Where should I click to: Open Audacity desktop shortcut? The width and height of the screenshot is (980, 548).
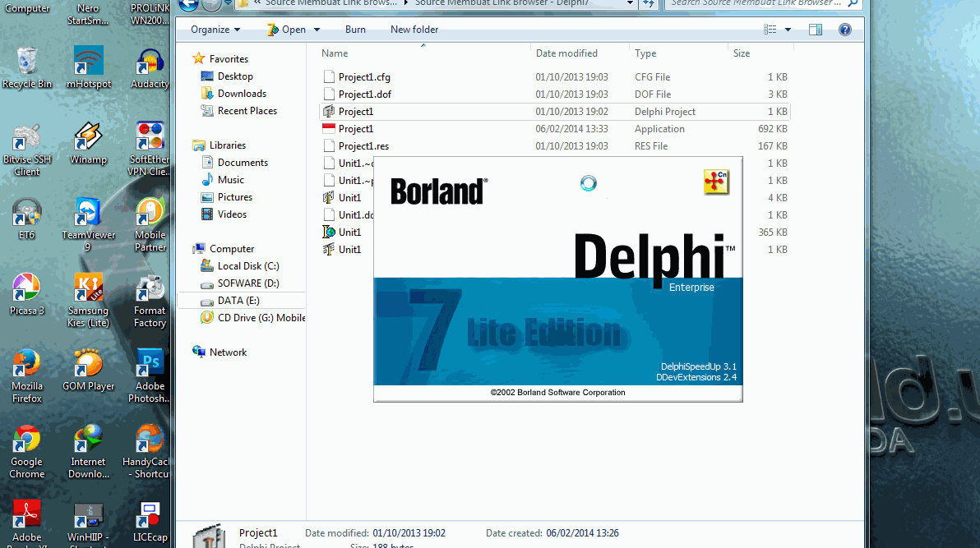[x=150, y=67]
